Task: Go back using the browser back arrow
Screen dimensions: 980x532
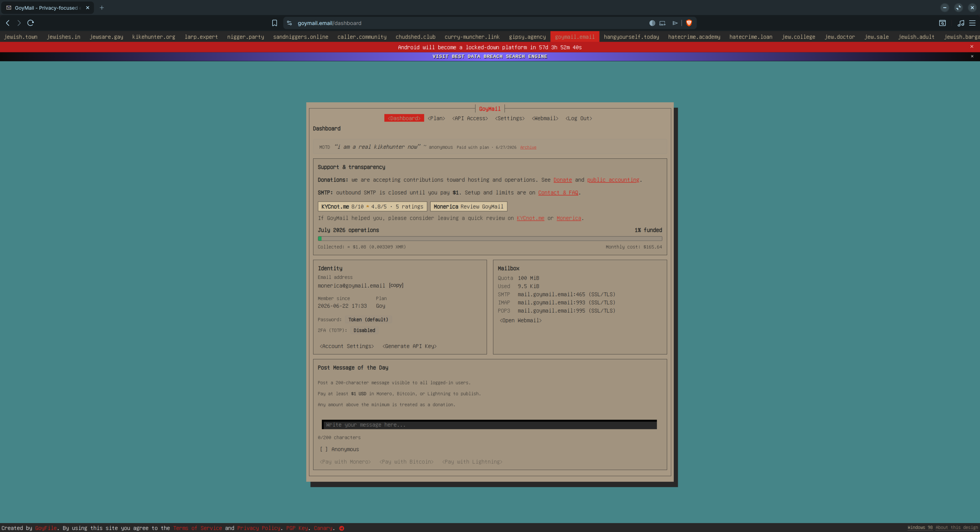Action: coord(8,23)
